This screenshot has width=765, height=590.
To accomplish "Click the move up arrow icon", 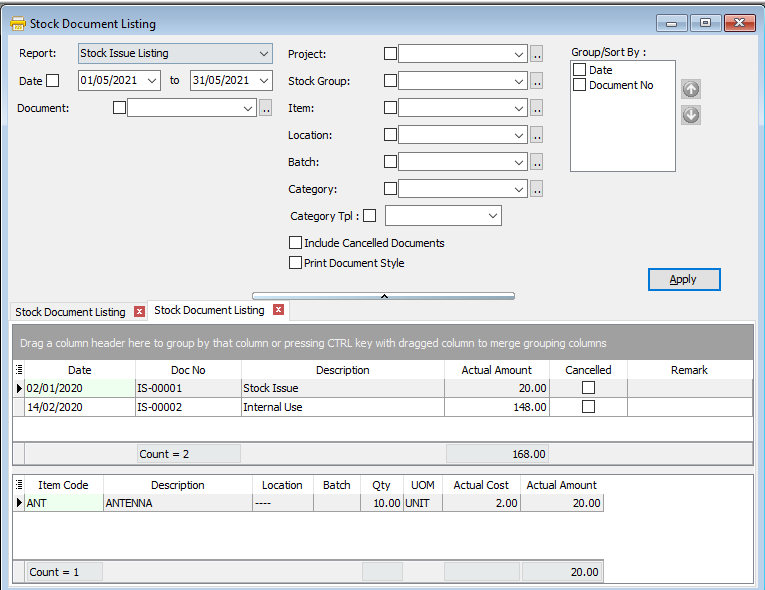I will click(x=691, y=89).
